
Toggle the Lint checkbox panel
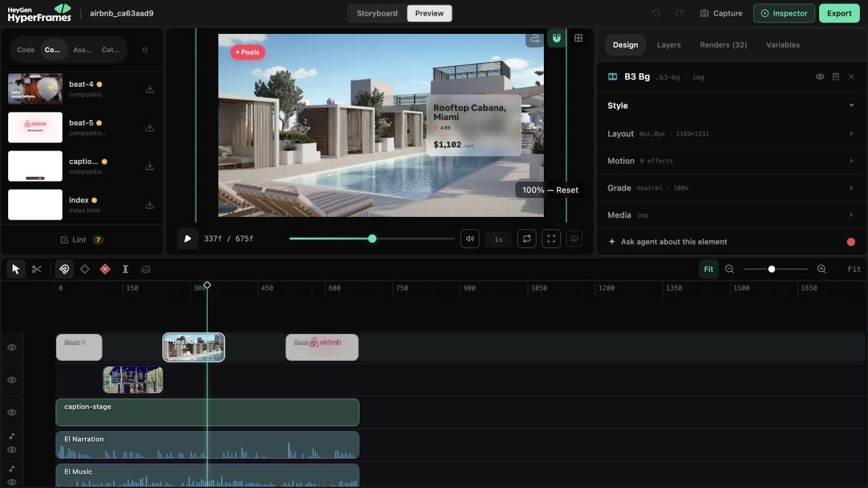point(81,239)
